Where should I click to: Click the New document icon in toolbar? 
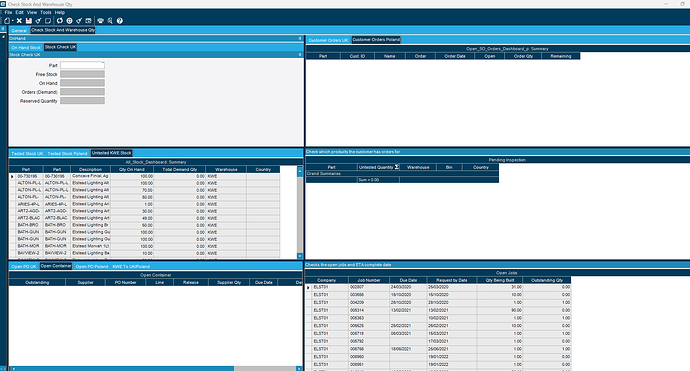[x=7, y=21]
